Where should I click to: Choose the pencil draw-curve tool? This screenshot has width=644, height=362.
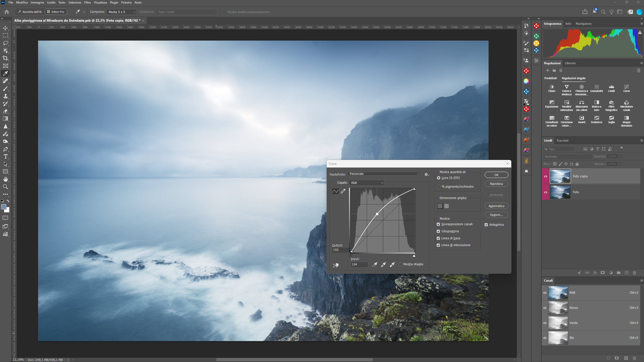(343, 191)
